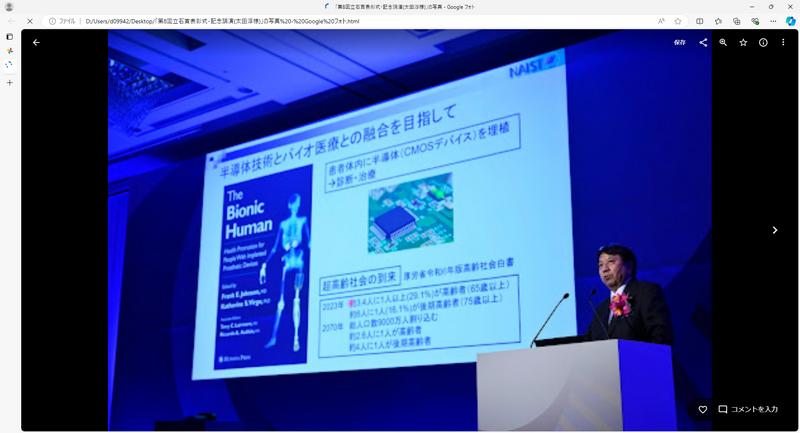Open the browser favorites list icon
800x433 pixels.
(x=718, y=21)
